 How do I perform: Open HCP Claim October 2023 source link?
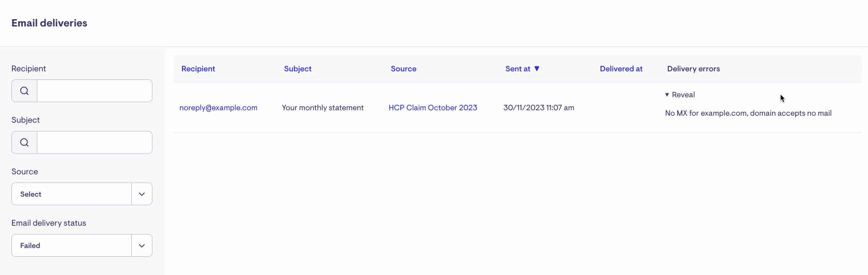433,108
